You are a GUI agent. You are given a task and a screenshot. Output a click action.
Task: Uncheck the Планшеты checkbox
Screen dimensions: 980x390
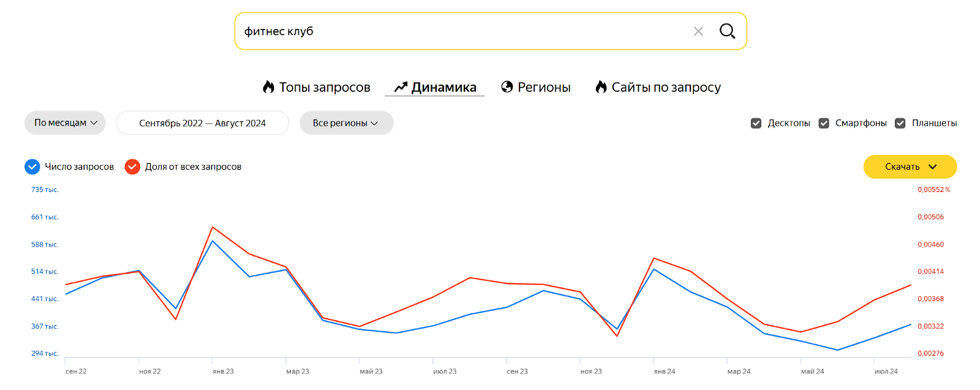click(x=900, y=123)
